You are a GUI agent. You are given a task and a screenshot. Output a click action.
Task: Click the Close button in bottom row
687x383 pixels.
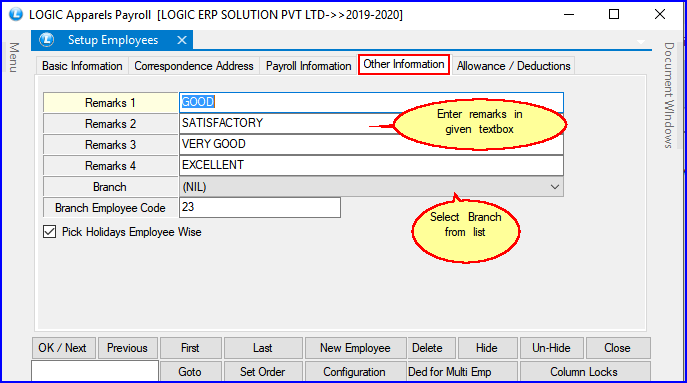click(618, 348)
